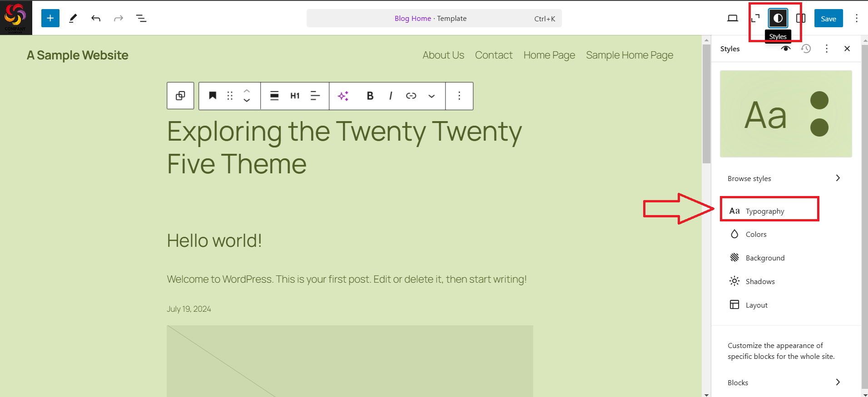Image resolution: width=868 pixels, height=397 pixels.
Task: Open more rich text controls chevron
Action: [432, 96]
